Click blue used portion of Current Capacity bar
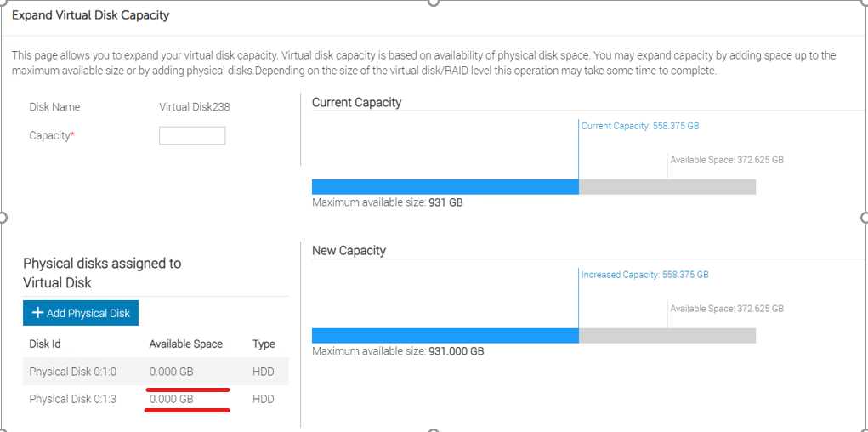 pyautogui.click(x=445, y=187)
